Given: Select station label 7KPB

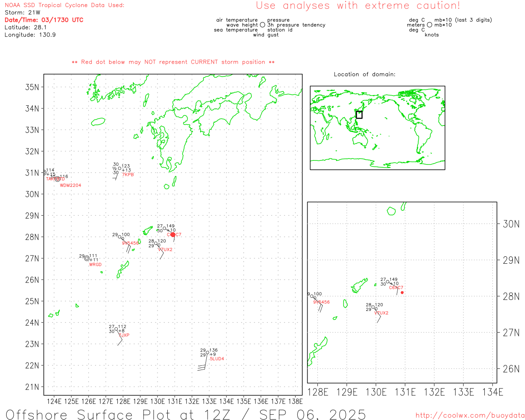Looking at the screenshot, I should pyautogui.click(x=128, y=175).
